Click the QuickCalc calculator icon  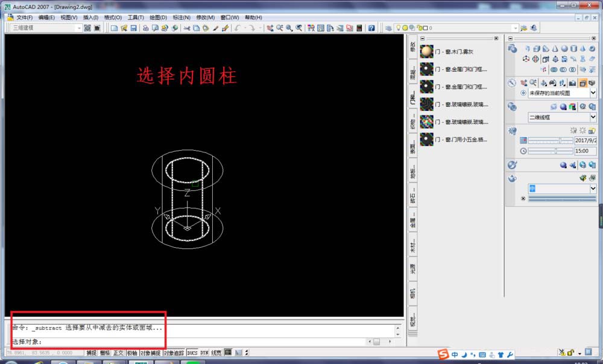click(359, 28)
